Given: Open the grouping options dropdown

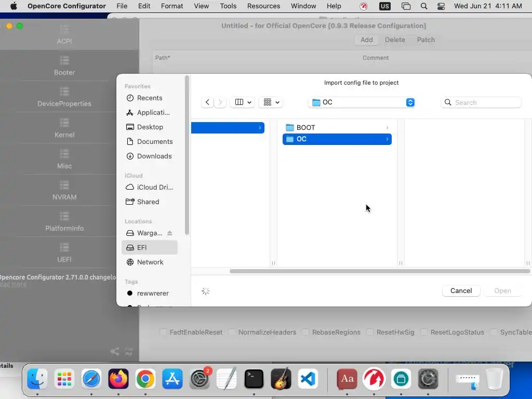Looking at the screenshot, I should pos(271,102).
